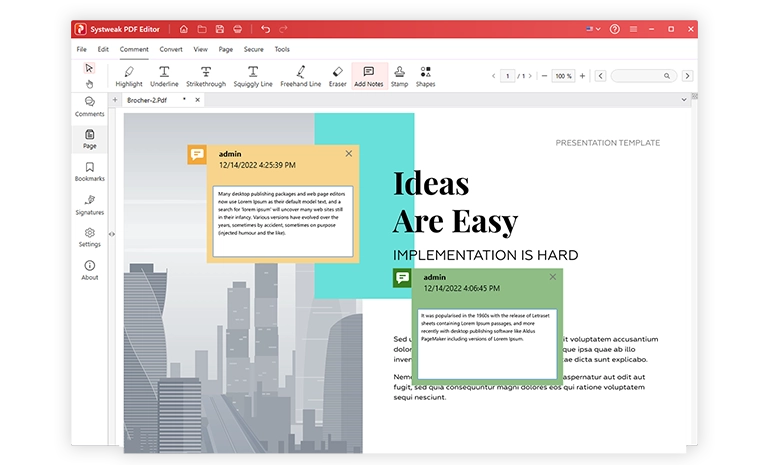The width and height of the screenshot is (769, 465).
Task: Close the Brocher-2.Pdf tab
Action: (198, 100)
